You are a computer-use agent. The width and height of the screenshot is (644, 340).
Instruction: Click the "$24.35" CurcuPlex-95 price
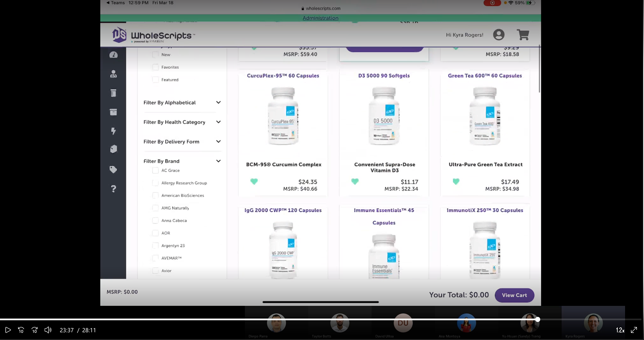click(x=308, y=182)
